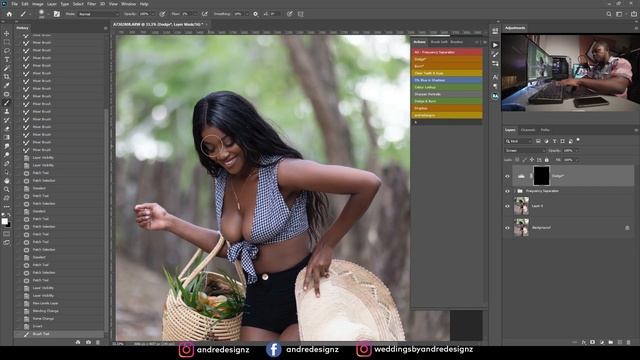
Task: Run the Blue in Shadows action
Action: point(447,80)
